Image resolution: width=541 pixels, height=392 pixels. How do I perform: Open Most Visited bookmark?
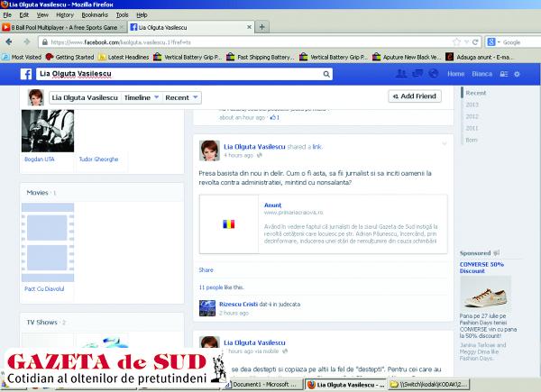22,57
